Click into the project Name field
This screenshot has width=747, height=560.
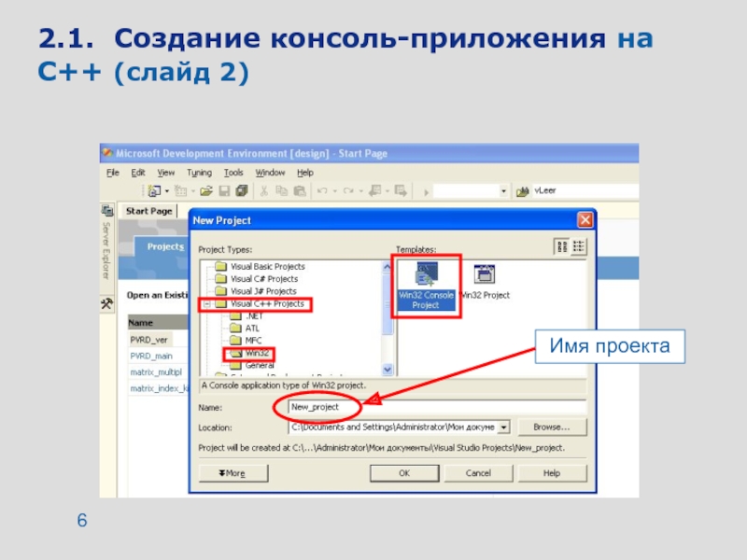[x=437, y=407]
